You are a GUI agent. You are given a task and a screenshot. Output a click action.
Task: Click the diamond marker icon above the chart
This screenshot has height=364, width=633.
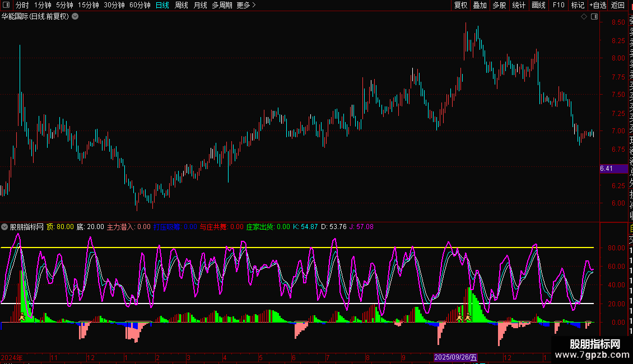(x=584, y=17)
